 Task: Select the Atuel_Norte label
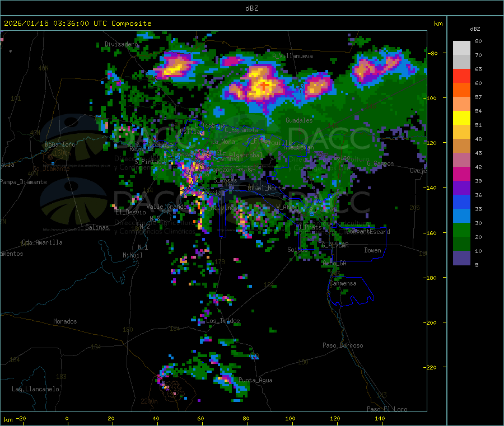tap(266, 188)
